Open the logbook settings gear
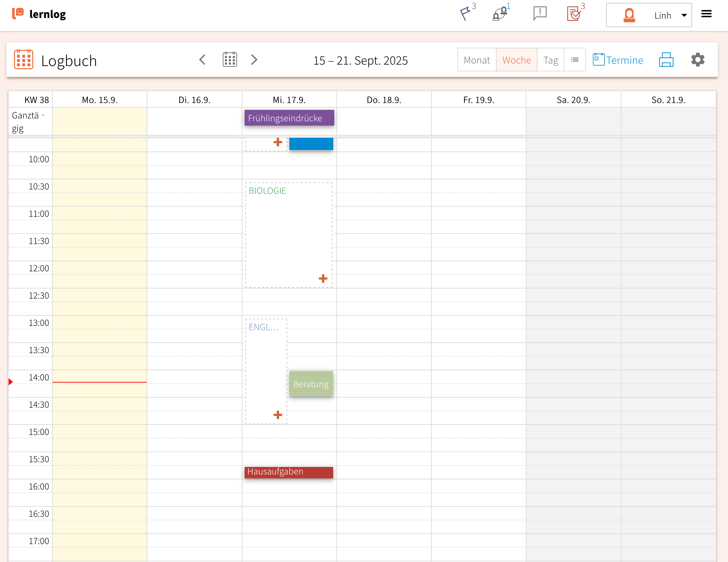The width and height of the screenshot is (728, 562). coord(698,60)
